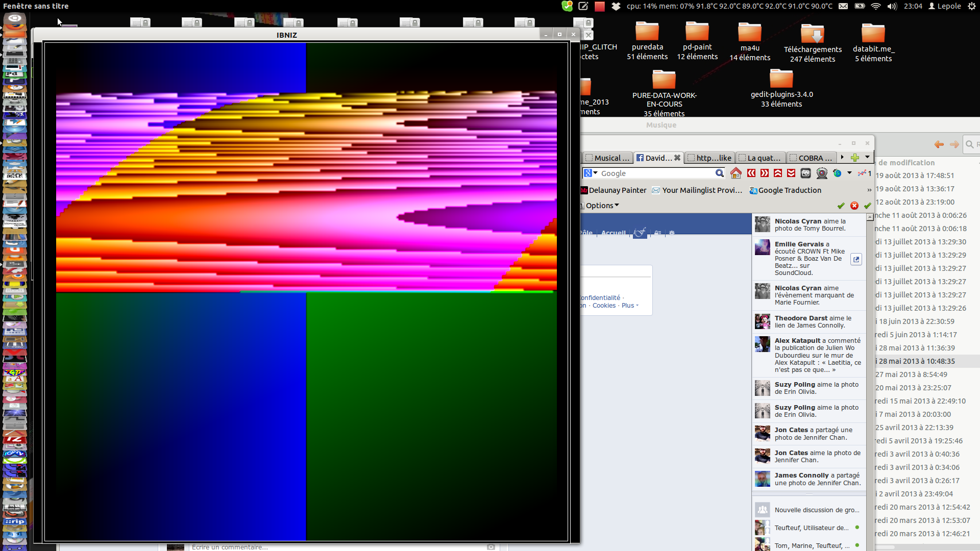Expand the tab list dropdown arrow

[x=867, y=158]
